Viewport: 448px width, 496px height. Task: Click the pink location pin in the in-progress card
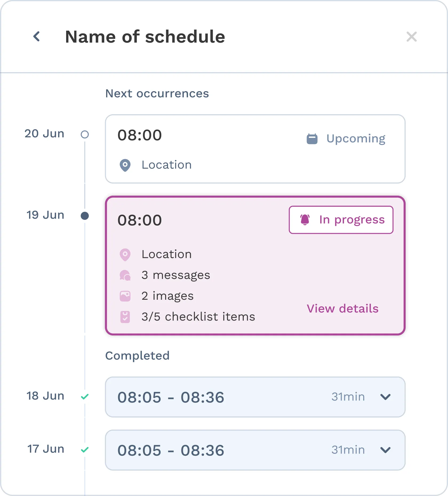tap(125, 254)
